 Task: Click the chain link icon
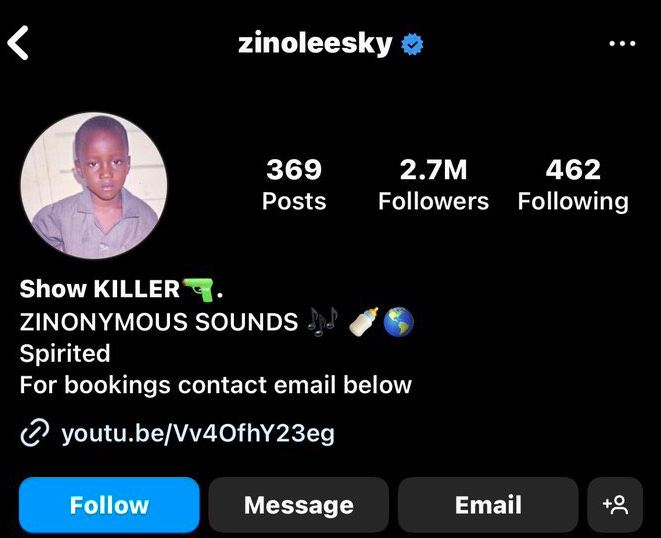click(35, 433)
